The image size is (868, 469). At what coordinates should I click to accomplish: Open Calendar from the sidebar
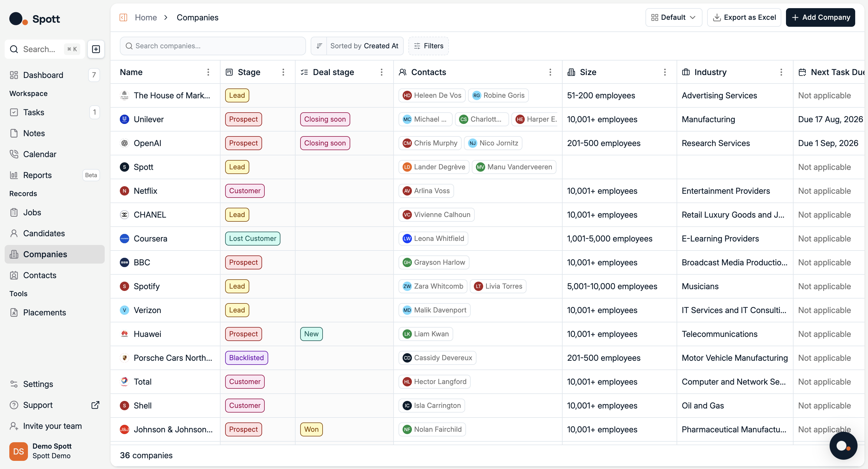click(55, 154)
